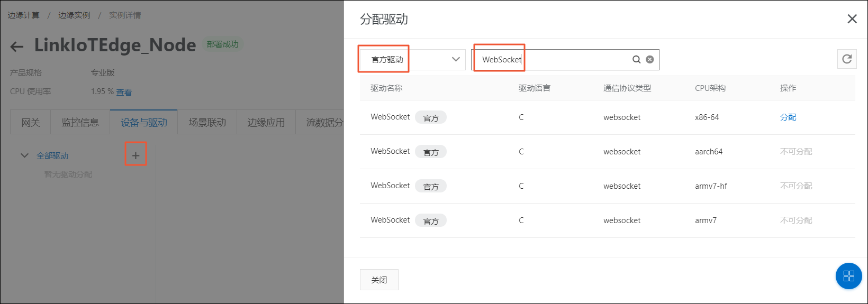Click the 驱动语言 column header
Screen dimensions: 868x304
pos(535,88)
